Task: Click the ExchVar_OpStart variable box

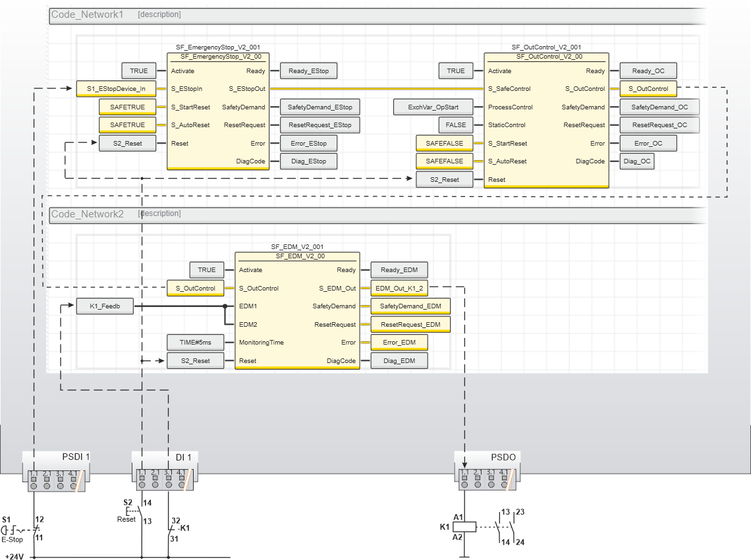Action: click(433, 107)
